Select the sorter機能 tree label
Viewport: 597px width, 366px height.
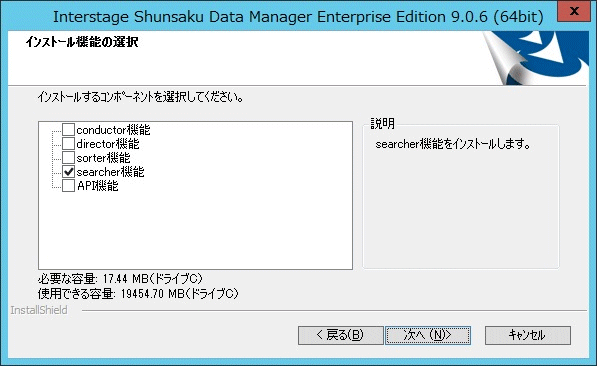103,158
